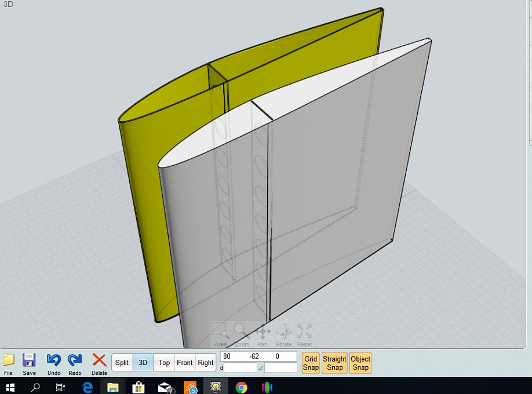This screenshot has height=394, width=532.
Task: Toggle Object Snap
Action: click(360, 363)
